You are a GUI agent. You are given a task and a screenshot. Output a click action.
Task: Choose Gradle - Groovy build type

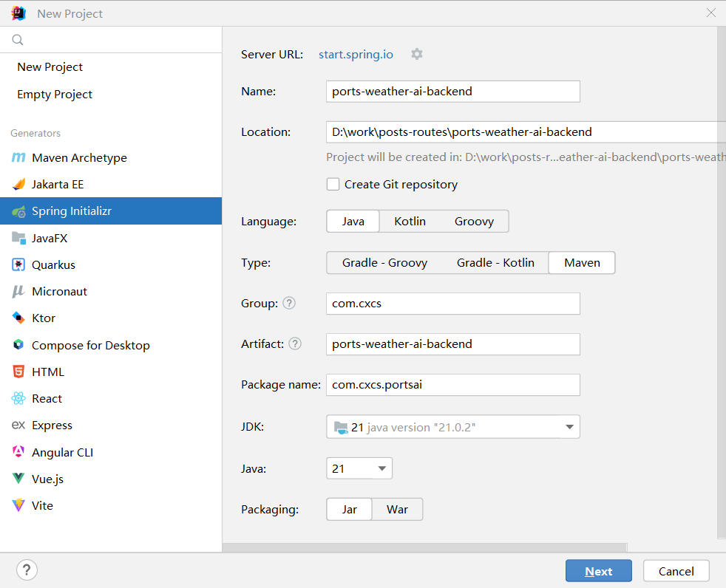[x=384, y=263]
